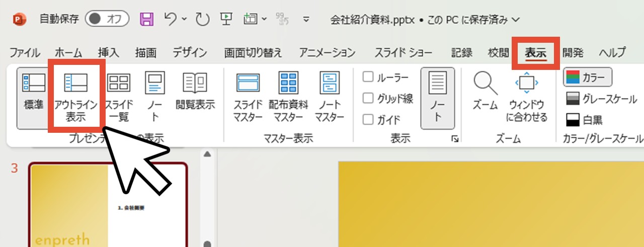Open the 描画 tab

click(x=145, y=52)
